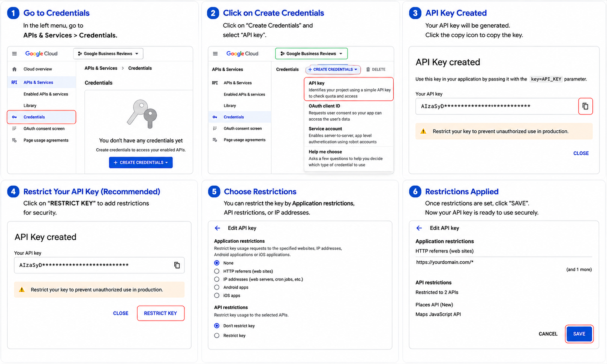The height and width of the screenshot is (364, 607).
Task: Click the red-highlighted copy icon in step 3
Action: (585, 106)
